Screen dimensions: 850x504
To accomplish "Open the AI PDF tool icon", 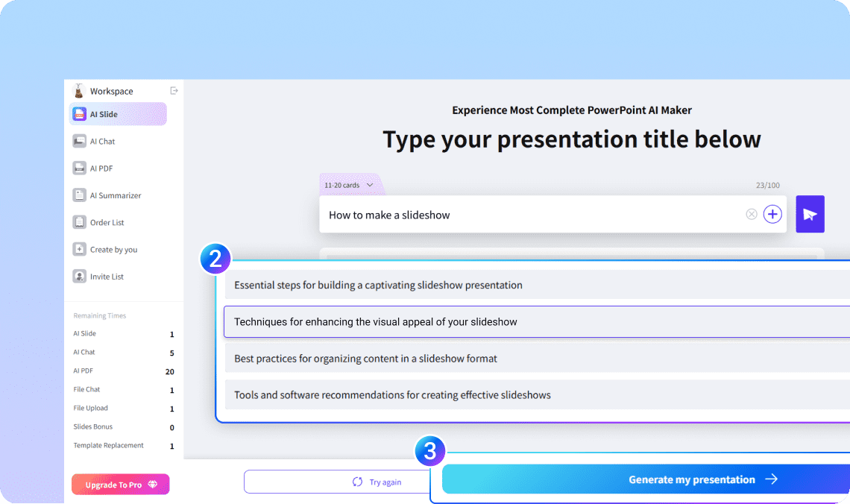I will pyautogui.click(x=79, y=168).
